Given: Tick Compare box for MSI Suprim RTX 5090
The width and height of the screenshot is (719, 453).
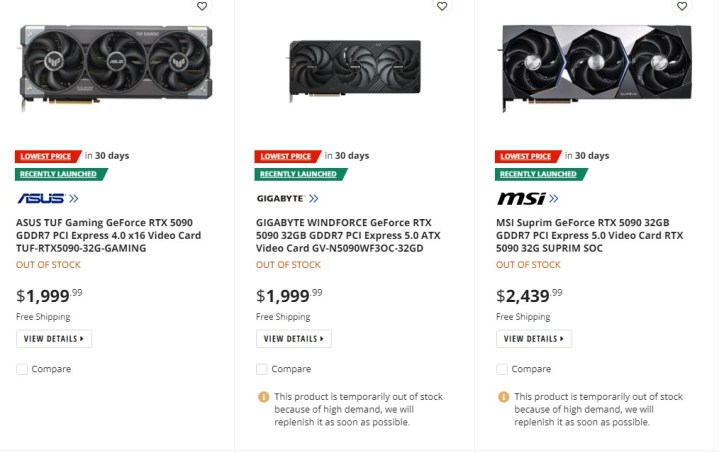Looking at the screenshot, I should point(502,369).
